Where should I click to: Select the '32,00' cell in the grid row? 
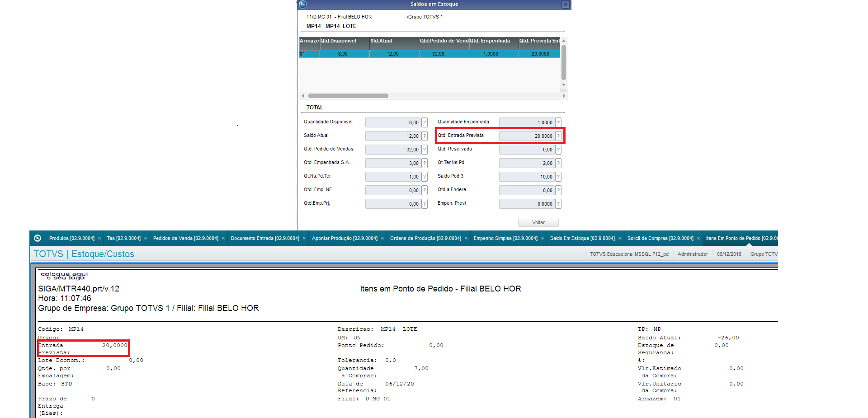click(x=444, y=54)
